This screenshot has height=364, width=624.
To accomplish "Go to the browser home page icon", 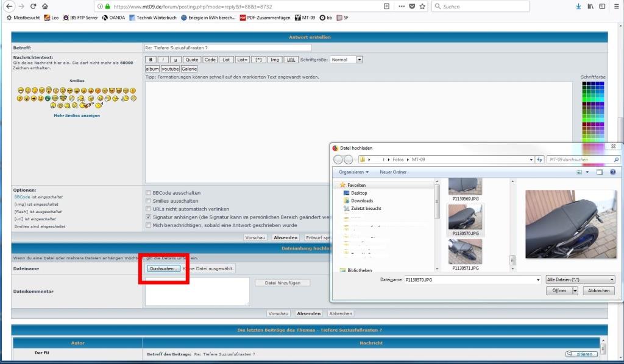I will coord(45,6).
